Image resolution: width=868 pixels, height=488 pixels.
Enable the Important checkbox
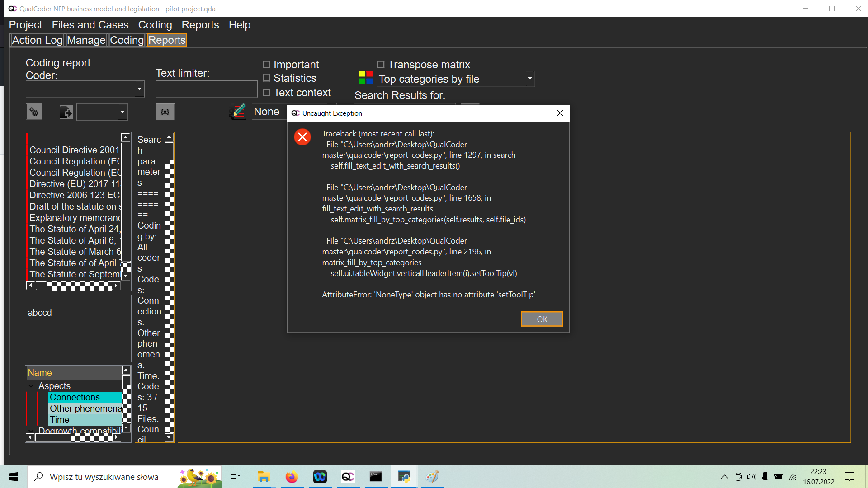[267, 65]
